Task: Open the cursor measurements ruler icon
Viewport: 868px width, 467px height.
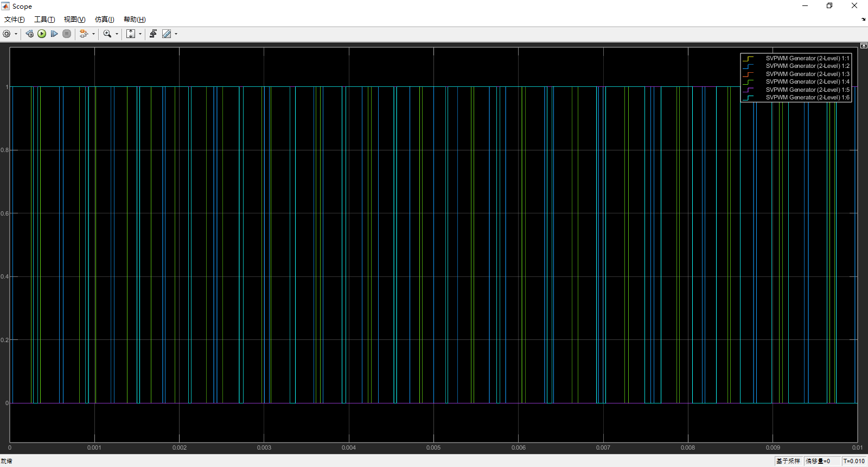Action: pyautogui.click(x=167, y=34)
